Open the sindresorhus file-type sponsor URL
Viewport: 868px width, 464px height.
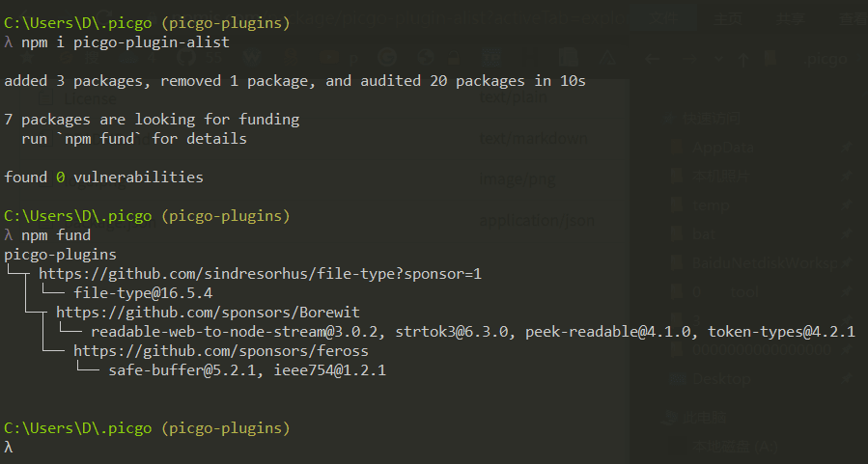point(260,274)
